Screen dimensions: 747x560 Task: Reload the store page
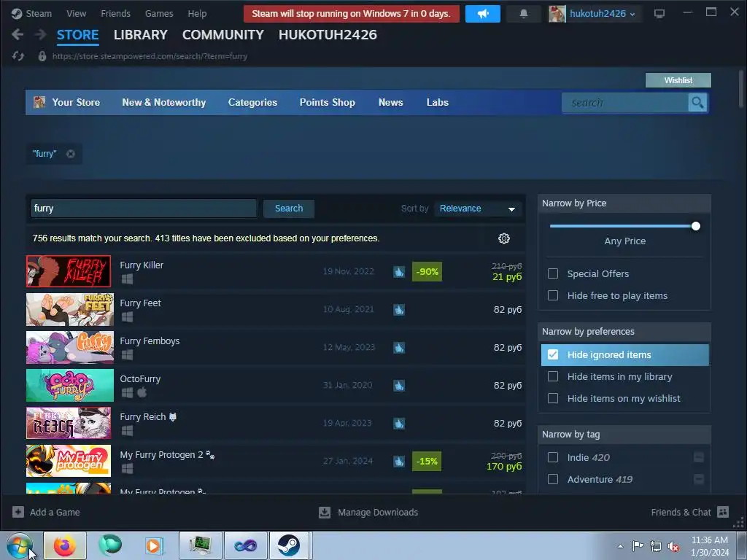(x=18, y=56)
